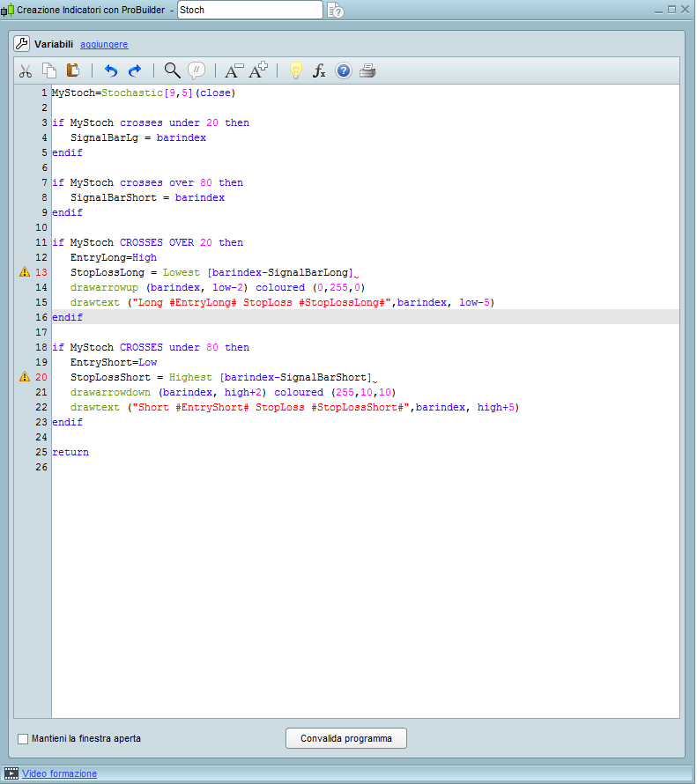The height and width of the screenshot is (784, 697).
Task: Increase the editor font size
Action: pyautogui.click(x=258, y=71)
